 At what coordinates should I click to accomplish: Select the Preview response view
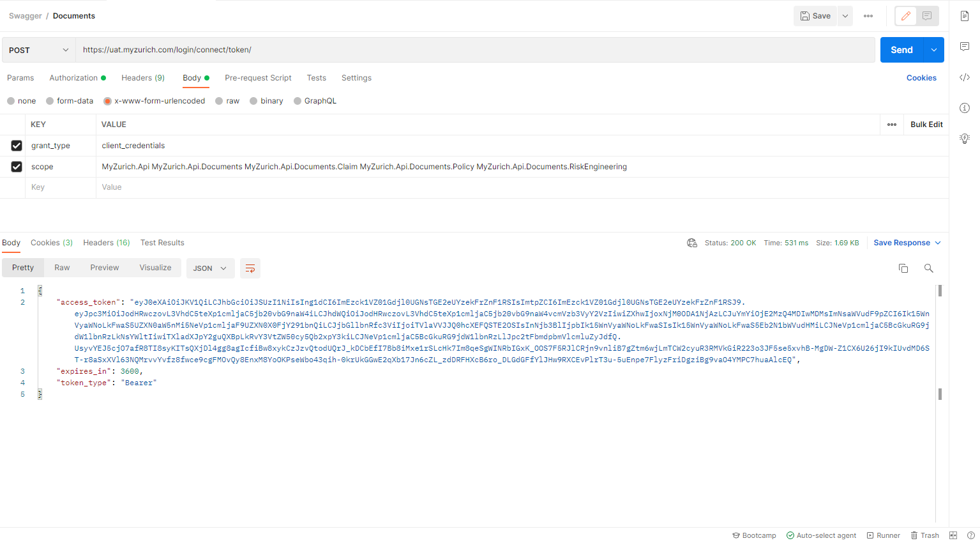105,268
